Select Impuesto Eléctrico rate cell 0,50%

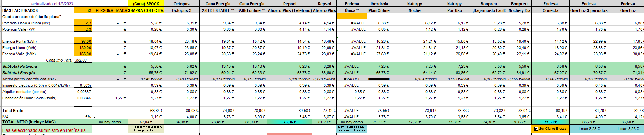(x=83, y=85)
